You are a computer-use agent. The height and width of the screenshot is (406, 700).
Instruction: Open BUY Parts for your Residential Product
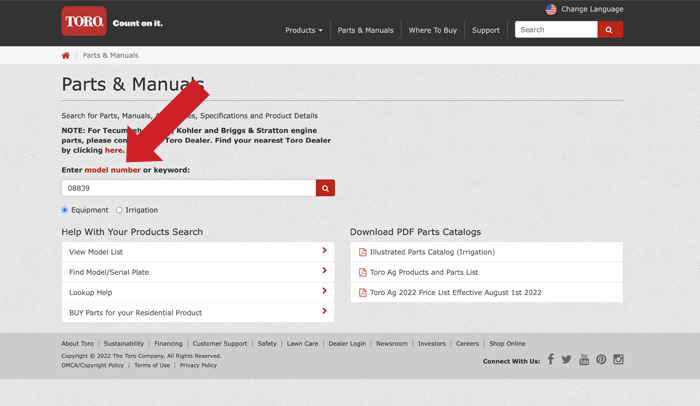(198, 313)
